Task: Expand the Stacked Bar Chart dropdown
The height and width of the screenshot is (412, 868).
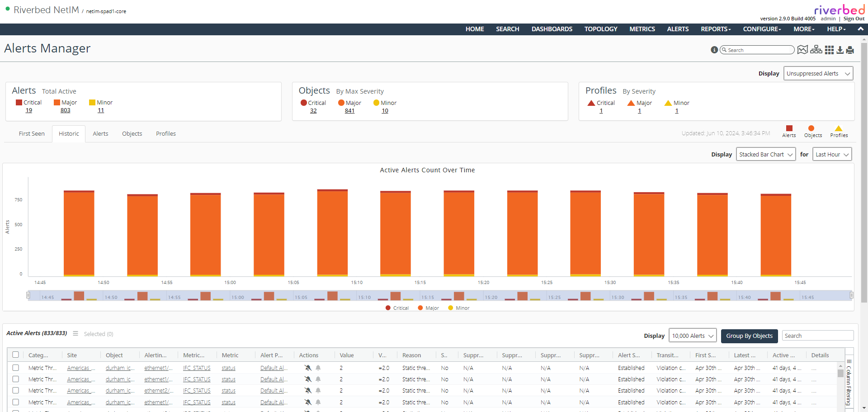Action: pos(766,154)
